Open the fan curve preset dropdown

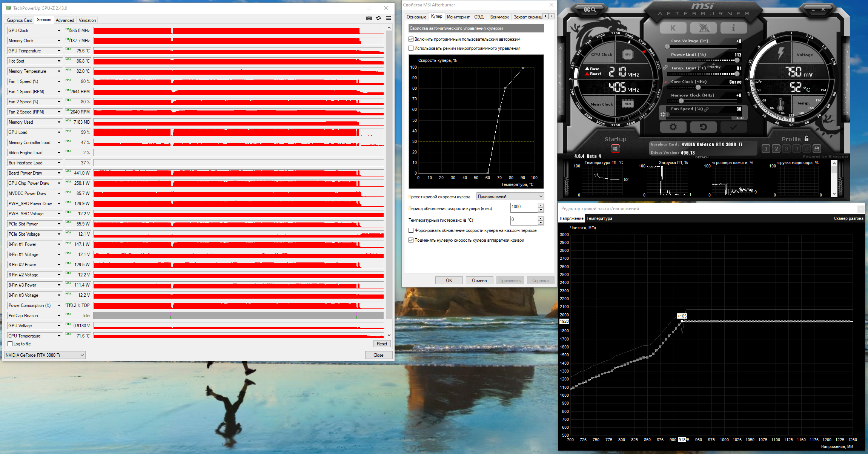coord(510,196)
